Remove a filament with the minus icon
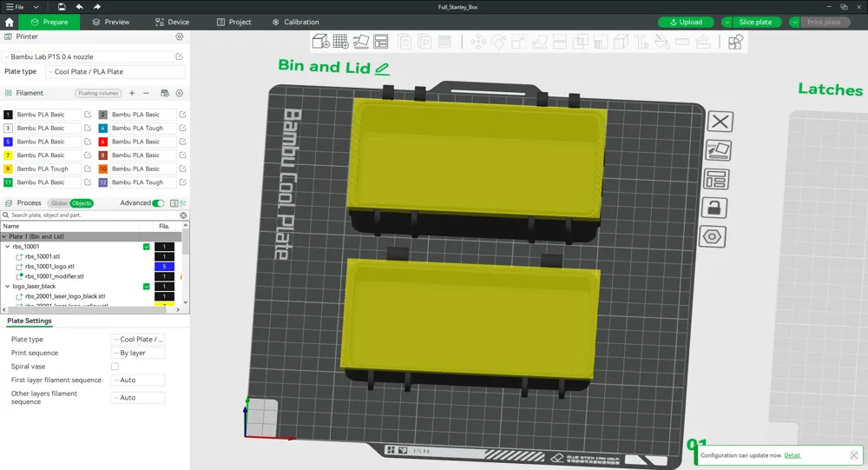868x470 pixels. pyautogui.click(x=146, y=93)
